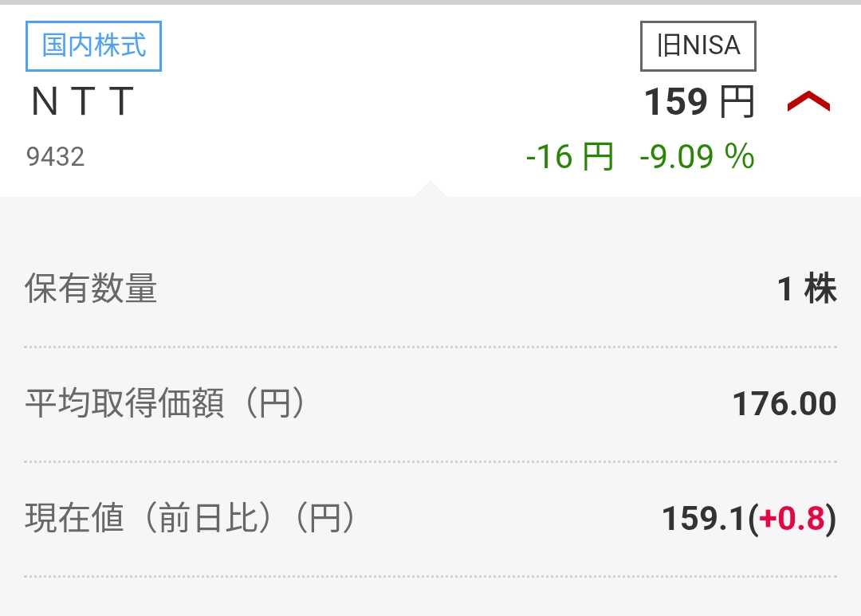This screenshot has height=616, width=861.
Task: Tap the -16 円 loss amount
Action: pos(569,156)
